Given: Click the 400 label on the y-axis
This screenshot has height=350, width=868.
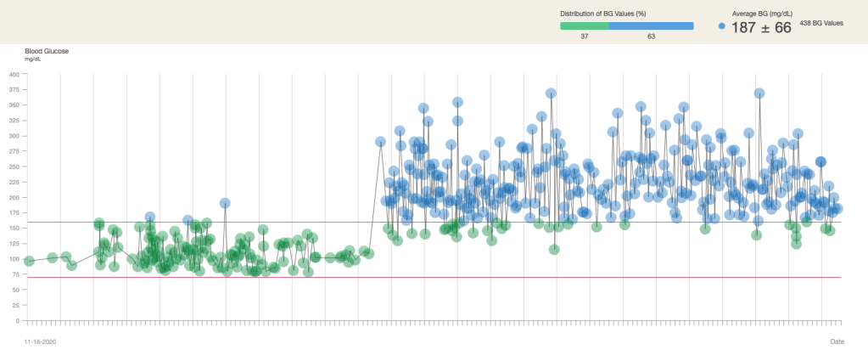Looking at the screenshot, I should [x=14, y=74].
